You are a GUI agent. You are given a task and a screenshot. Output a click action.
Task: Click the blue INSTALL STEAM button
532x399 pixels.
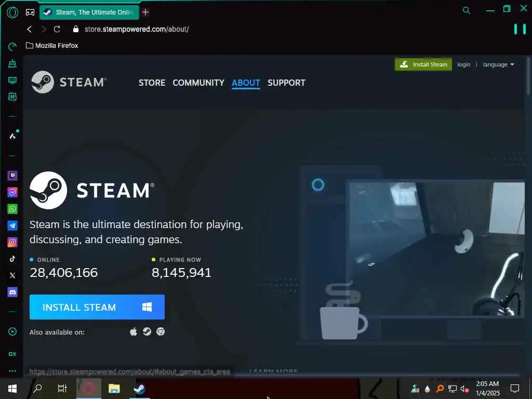coord(97,307)
